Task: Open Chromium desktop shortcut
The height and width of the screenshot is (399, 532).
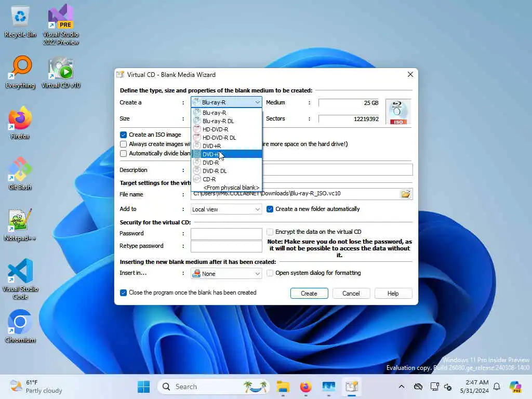Action: [20, 326]
